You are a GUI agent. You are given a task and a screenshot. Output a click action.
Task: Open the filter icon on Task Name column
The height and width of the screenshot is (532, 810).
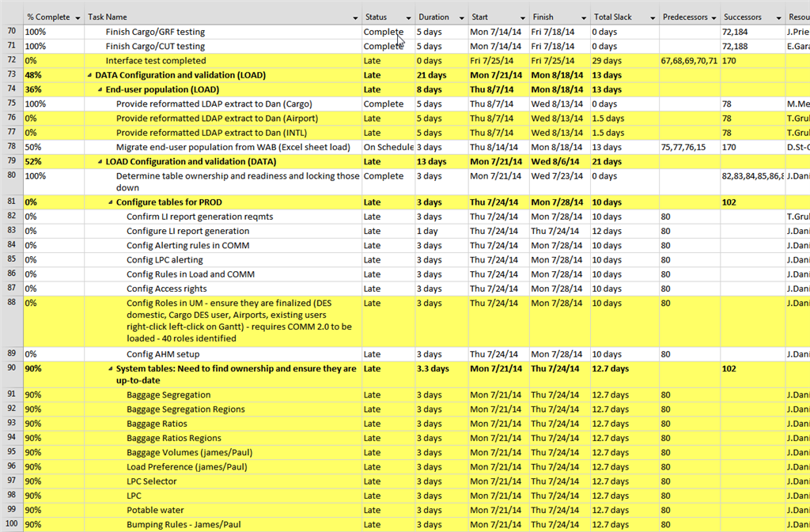[357, 16]
